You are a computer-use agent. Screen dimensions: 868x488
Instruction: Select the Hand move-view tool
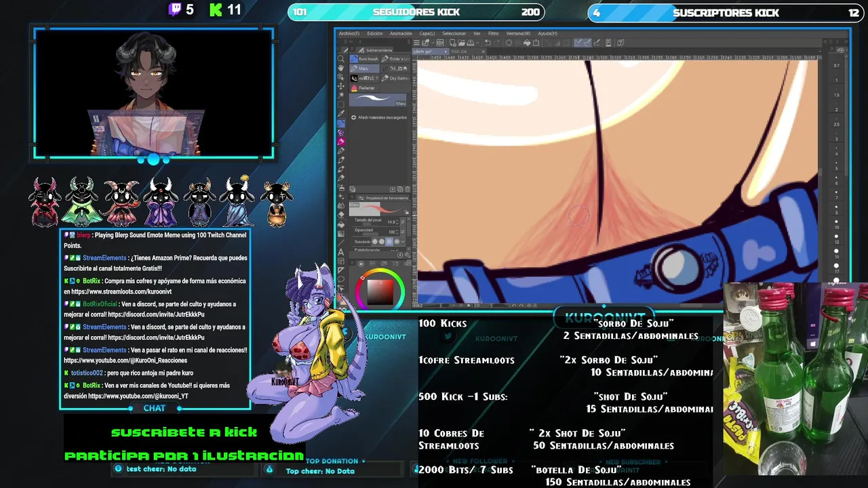pyautogui.click(x=340, y=68)
